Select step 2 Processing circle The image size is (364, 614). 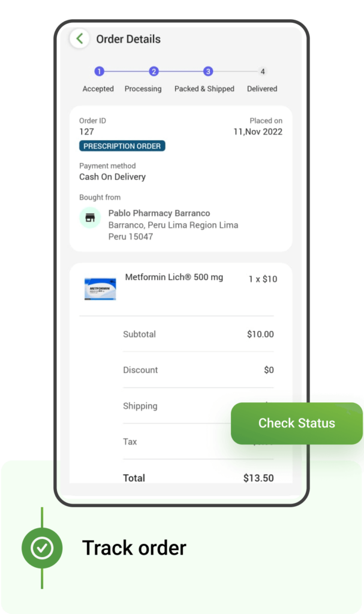point(154,71)
